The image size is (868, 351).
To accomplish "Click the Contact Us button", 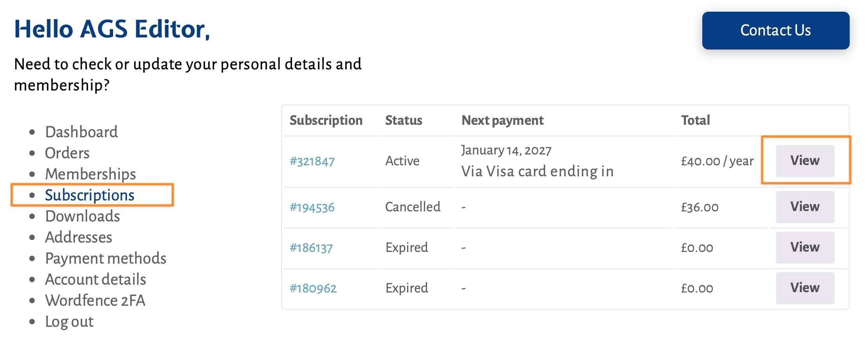I will (x=775, y=30).
